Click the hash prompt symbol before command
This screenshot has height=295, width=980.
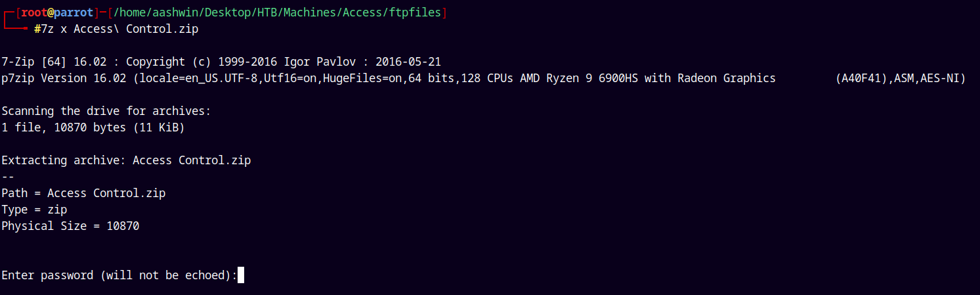click(x=37, y=29)
